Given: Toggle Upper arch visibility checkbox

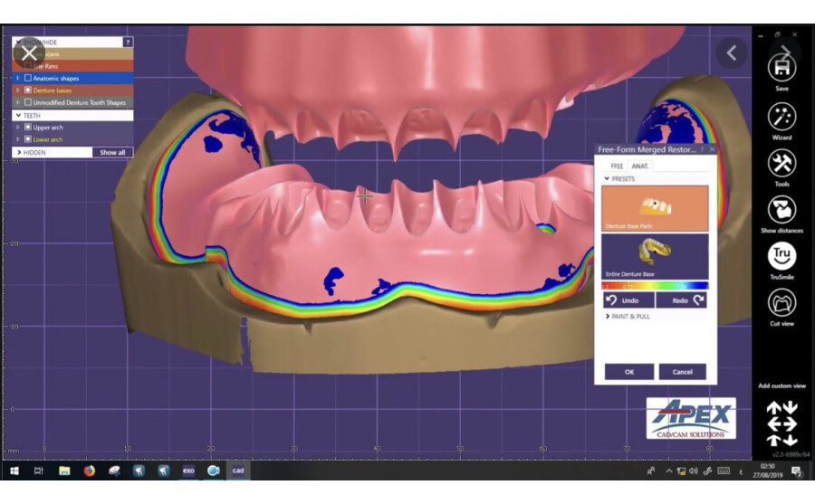Looking at the screenshot, I should [x=28, y=127].
